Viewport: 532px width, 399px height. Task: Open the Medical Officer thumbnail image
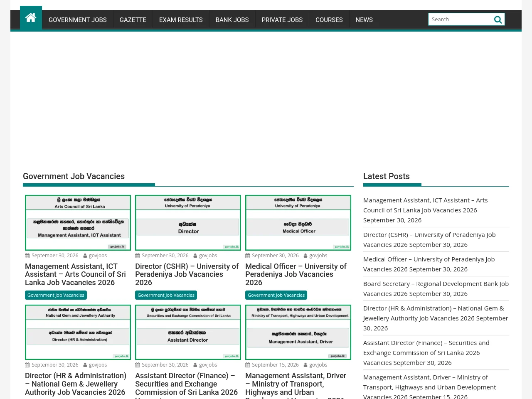tap(298, 223)
